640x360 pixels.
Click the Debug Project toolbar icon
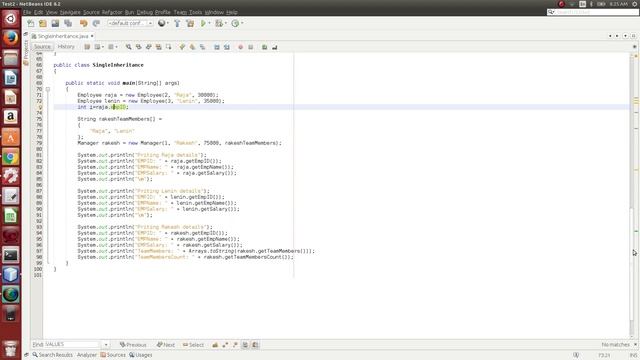click(x=219, y=23)
